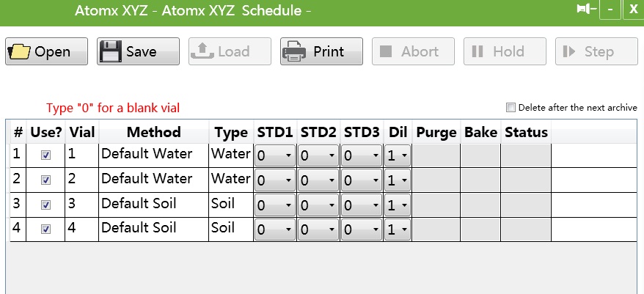This screenshot has width=644, height=294.
Task: Click the Print printer icon
Action: click(x=294, y=51)
